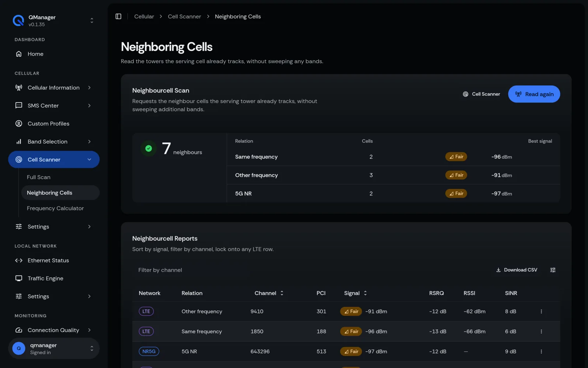Viewport: 588px width, 368px height.
Task: Open row actions for channel 9410
Action: click(x=541, y=312)
